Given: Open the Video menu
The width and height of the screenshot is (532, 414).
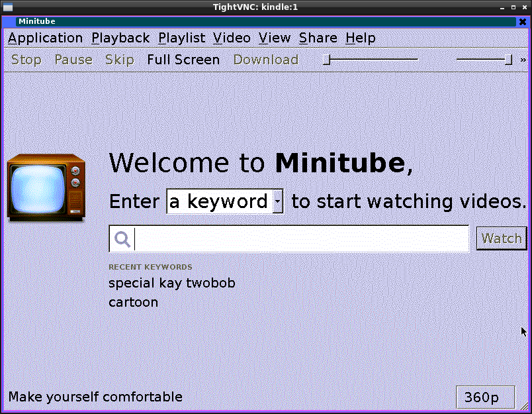Looking at the screenshot, I should [232, 38].
